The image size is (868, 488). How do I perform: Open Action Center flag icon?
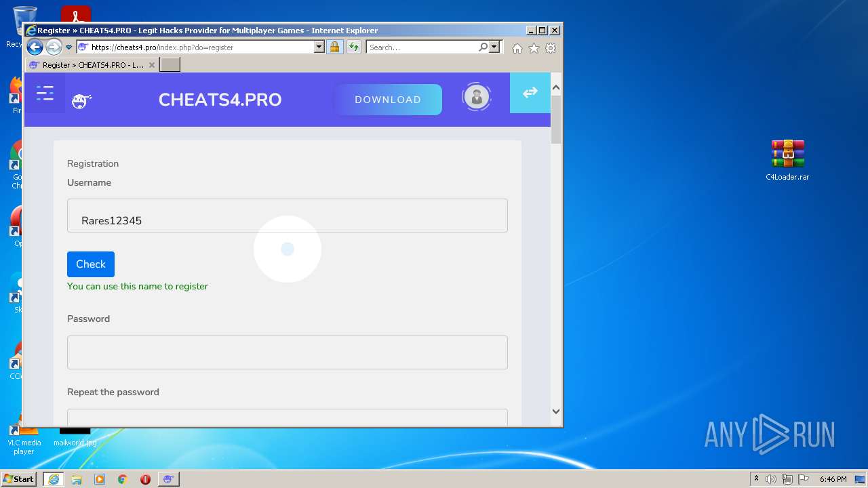(x=804, y=479)
